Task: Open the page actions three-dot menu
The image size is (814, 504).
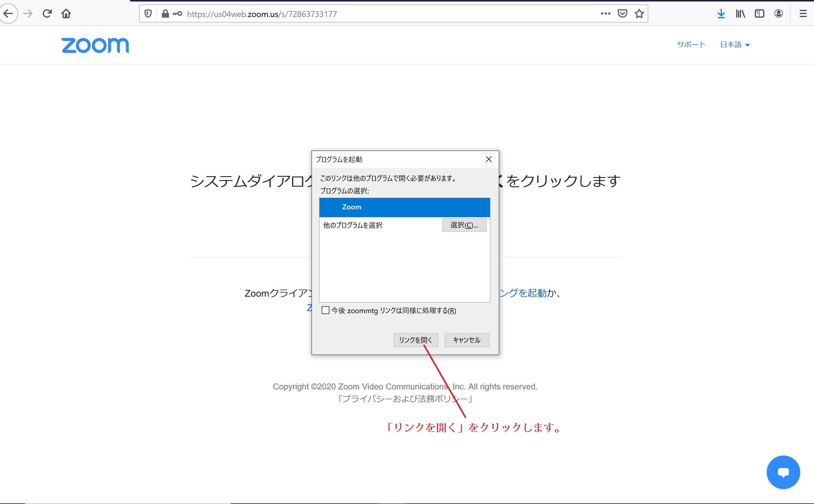Action: click(605, 14)
